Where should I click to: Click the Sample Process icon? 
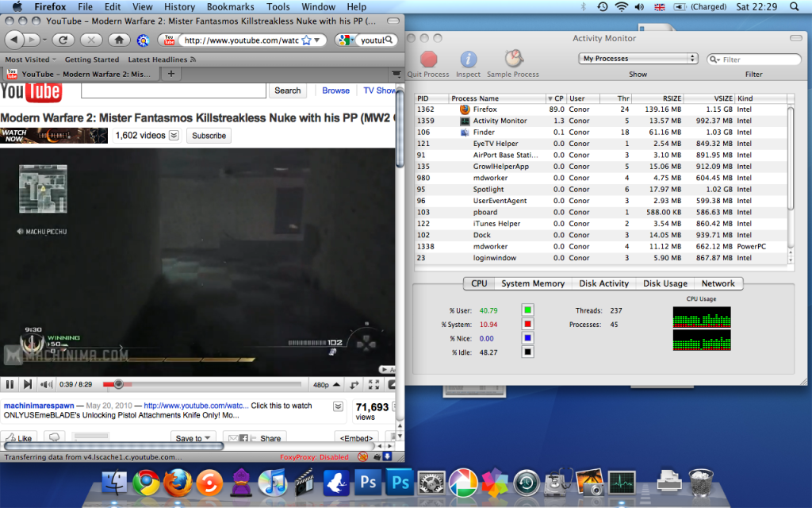coord(513,59)
